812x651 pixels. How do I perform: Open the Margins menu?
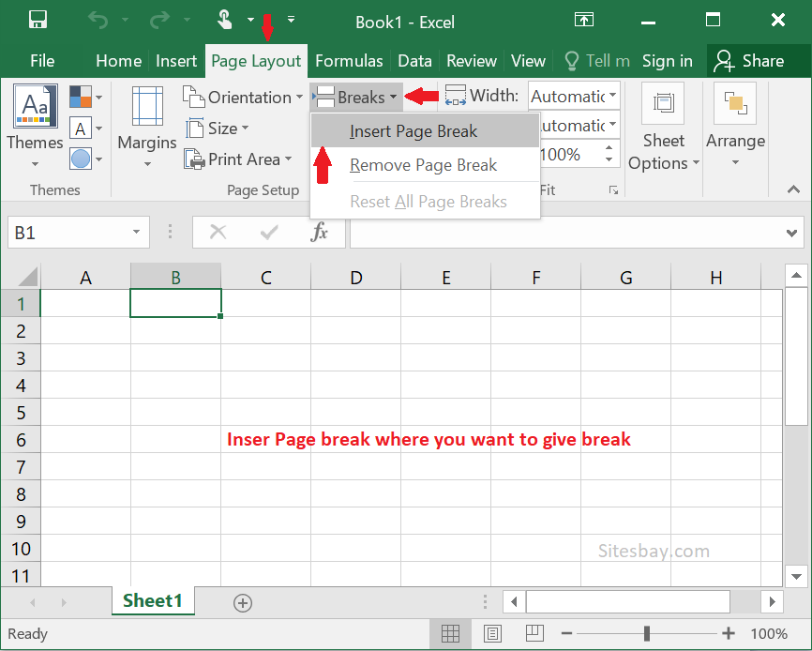click(x=147, y=127)
